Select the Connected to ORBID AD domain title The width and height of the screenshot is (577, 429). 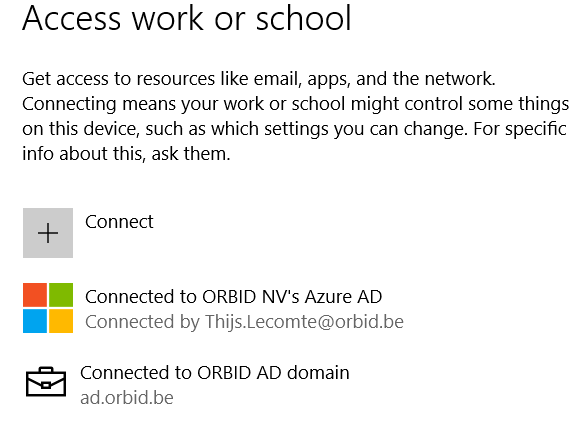215,373
